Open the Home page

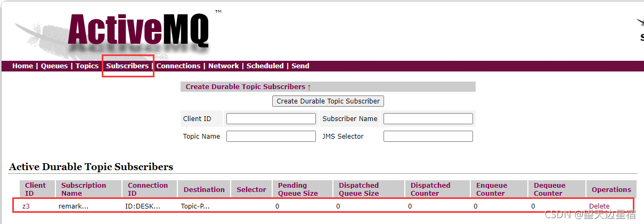[23, 66]
